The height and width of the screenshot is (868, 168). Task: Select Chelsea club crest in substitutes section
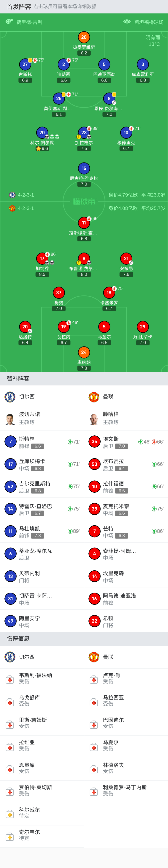click(10, 397)
